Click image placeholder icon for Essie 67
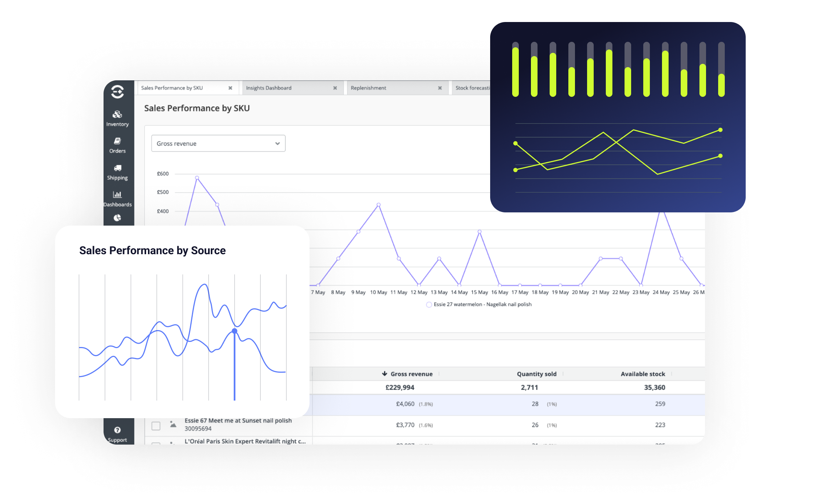 coord(173,424)
